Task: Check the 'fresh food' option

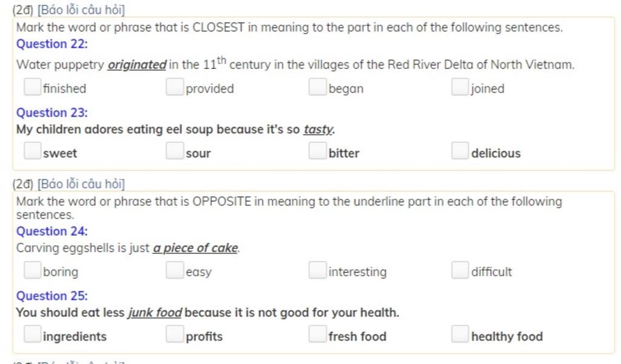Action: [x=317, y=334]
